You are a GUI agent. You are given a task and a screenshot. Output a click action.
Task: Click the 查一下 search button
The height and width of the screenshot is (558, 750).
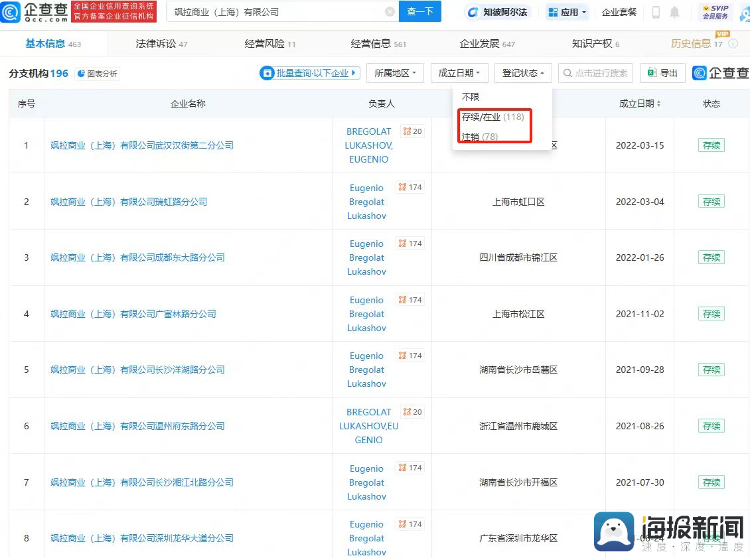(x=420, y=11)
